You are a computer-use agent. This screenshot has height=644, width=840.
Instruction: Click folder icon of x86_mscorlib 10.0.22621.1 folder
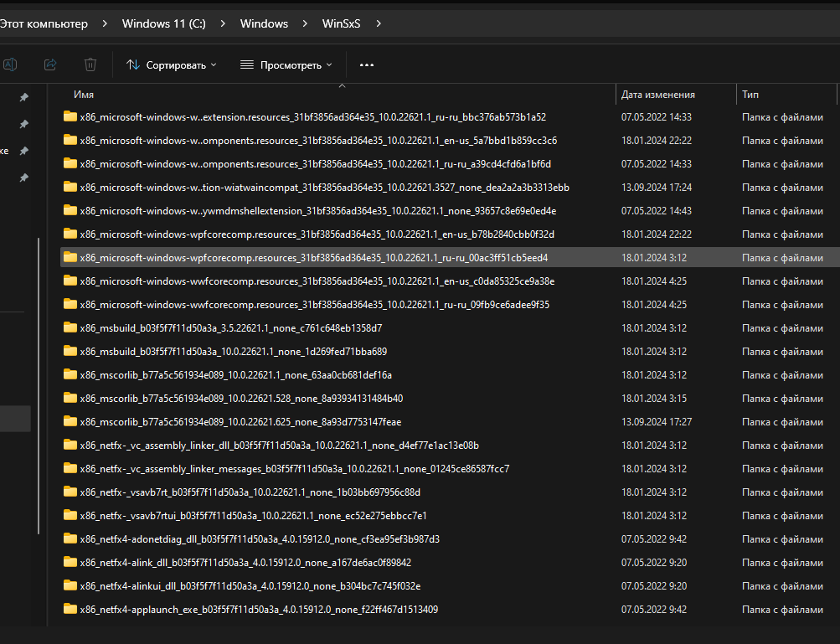pos(70,374)
